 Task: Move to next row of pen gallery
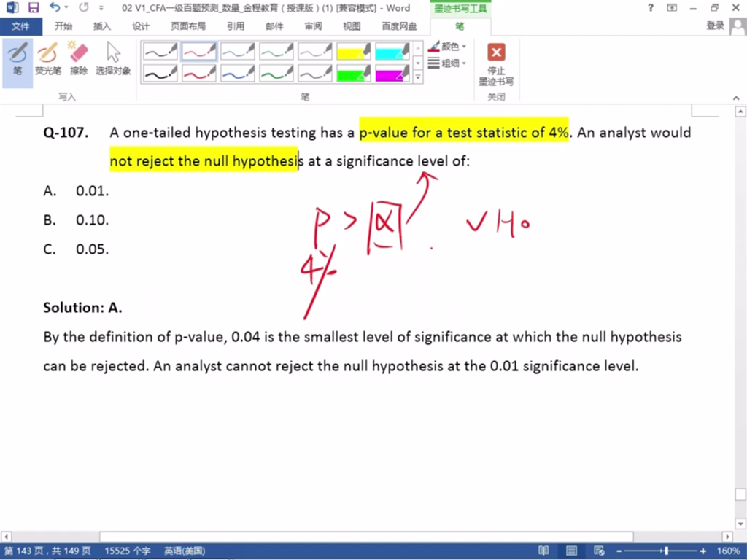point(418,63)
